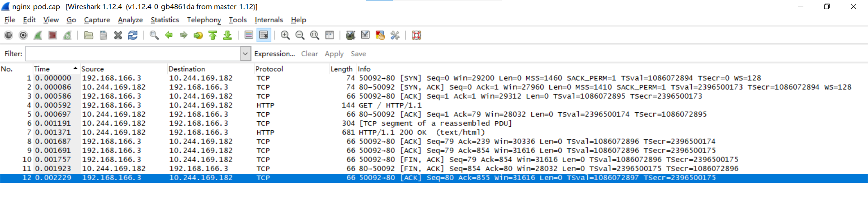This screenshot has width=868, height=205.
Task: Zoom in packet text
Action: [285, 35]
